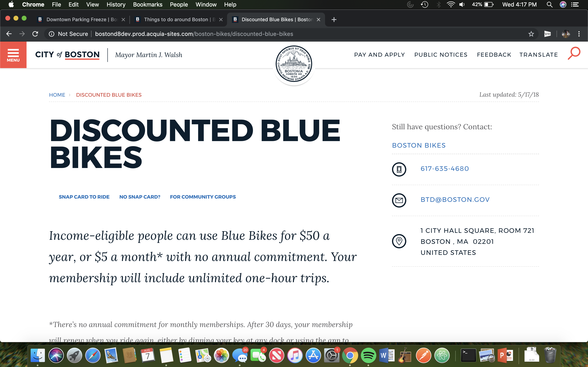Go to FOR COMMUNITY GROUPS section
The width and height of the screenshot is (588, 367).
[203, 197]
